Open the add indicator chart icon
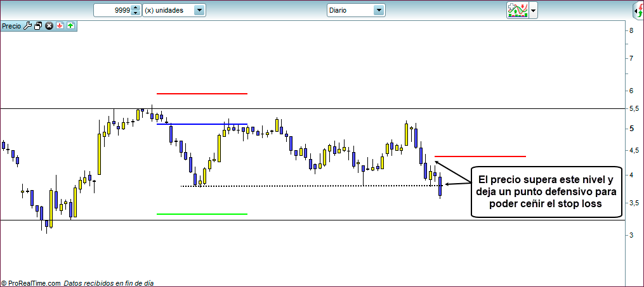The width and height of the screenshot is (644, 287). point(517,10)
